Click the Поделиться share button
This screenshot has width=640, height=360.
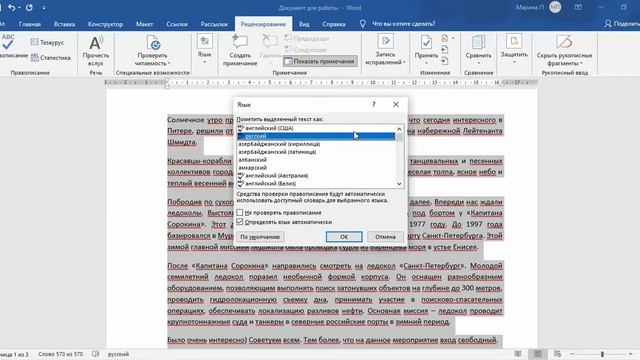coord(622,24)
